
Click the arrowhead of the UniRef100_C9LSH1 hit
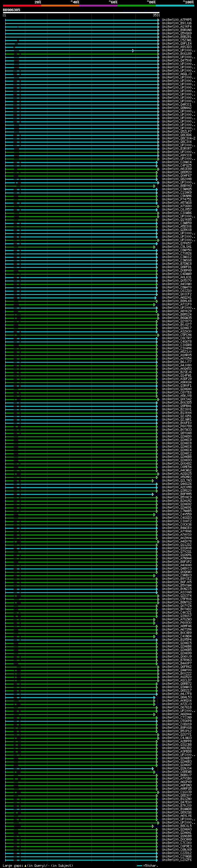[155, 247]
